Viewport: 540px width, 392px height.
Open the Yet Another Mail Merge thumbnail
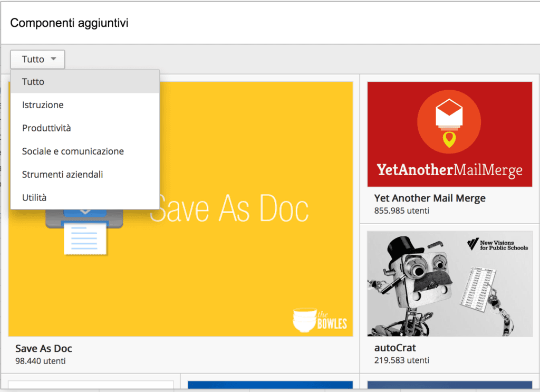[x=450, y=135]
